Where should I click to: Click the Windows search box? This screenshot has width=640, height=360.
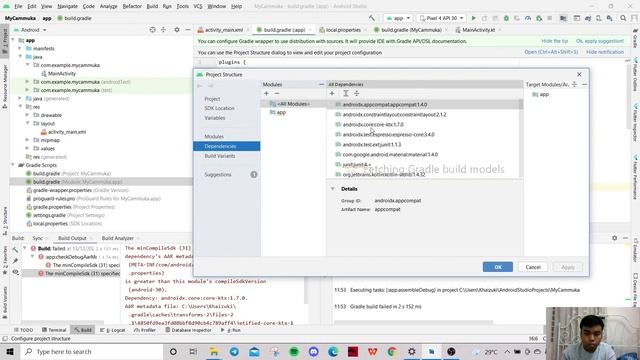point(92,351)
